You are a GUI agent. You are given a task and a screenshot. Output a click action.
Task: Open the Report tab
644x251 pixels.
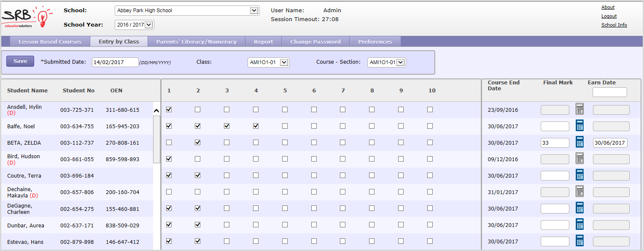263,42
